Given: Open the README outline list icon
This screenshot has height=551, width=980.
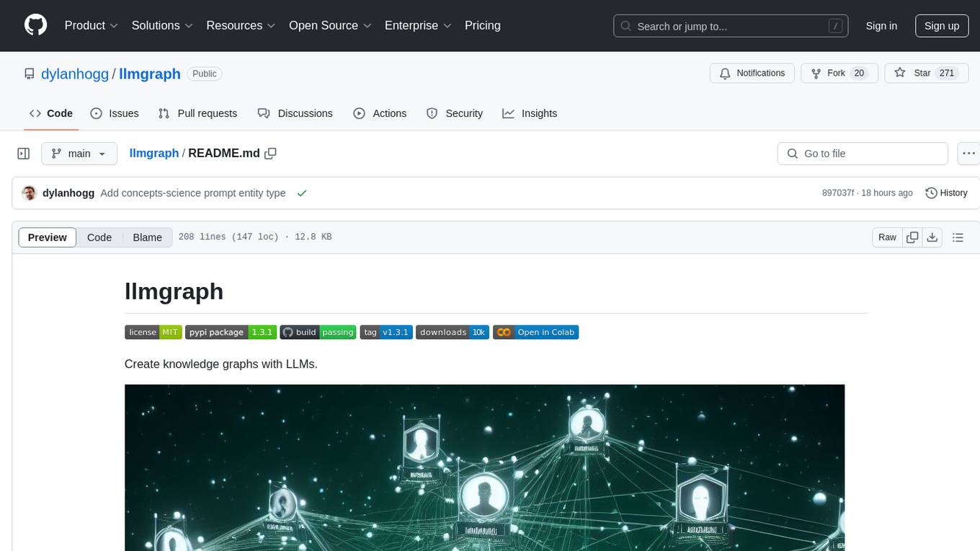Looking at the screenshot, I should [958, 237].
